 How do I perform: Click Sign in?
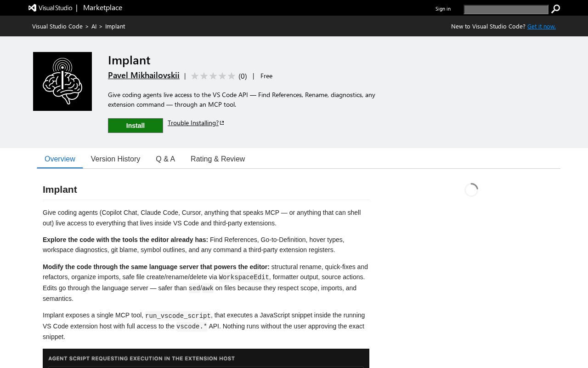point(443,9)
